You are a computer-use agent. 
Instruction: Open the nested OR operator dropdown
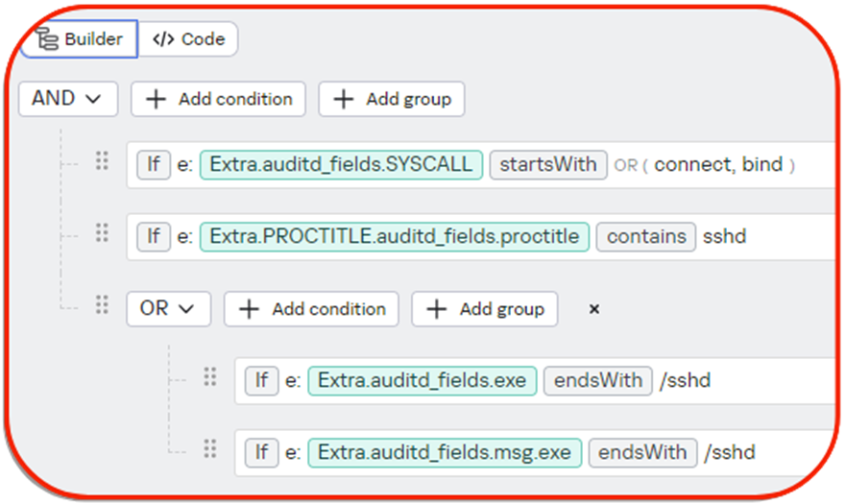[x=168, y=309]
